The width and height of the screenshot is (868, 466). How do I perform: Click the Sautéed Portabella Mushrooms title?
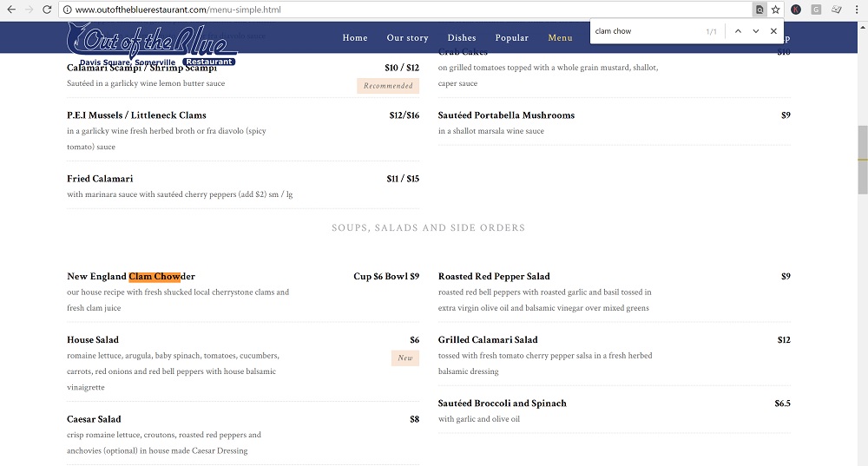coord(506,115)
